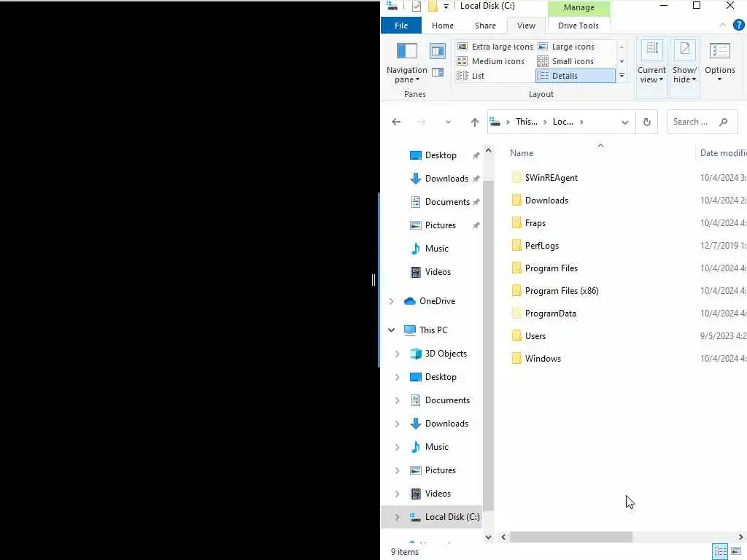The width and height of the screenshot is (747, 560).
Task: Select the ProgramData folder icon
Action: (x=516, y=314)
